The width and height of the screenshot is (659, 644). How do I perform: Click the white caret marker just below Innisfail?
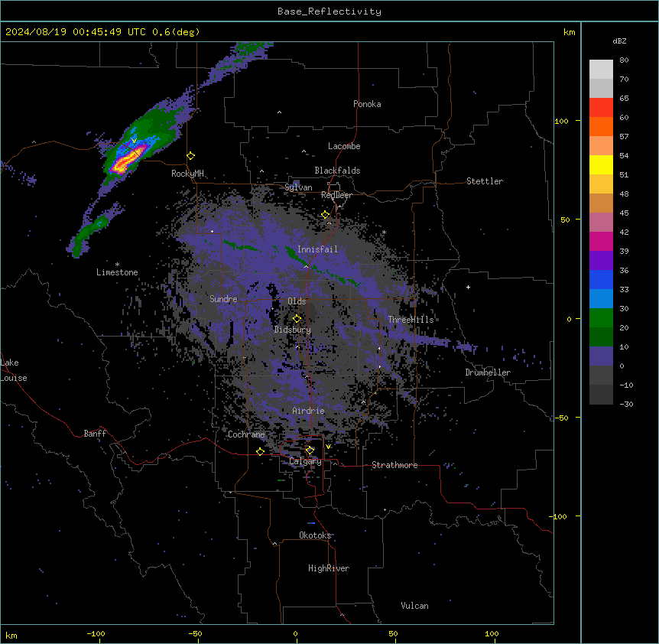point(306,266)
